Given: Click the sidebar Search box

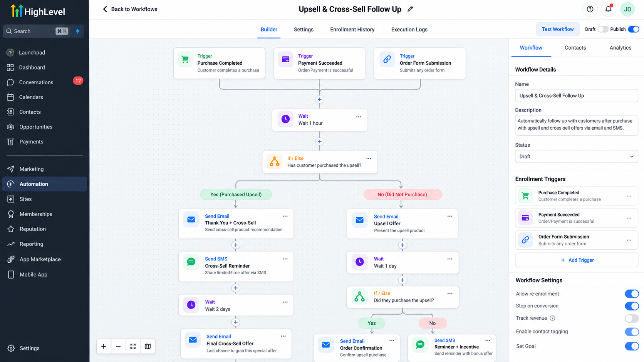Looking at the screenshot, I should click(37, 31).
